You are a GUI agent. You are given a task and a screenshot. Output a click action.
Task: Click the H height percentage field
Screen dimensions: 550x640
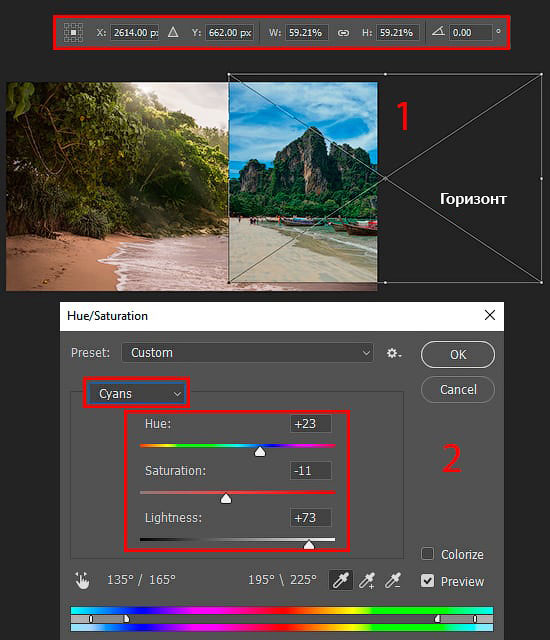(x=397, y=33)
